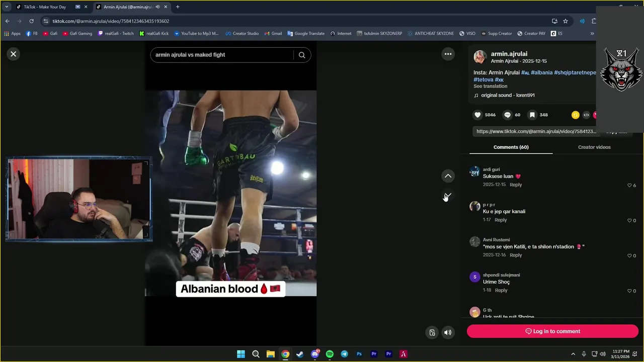Click the video URL text field
Screen dimensions: 644x362
(x=536, y=131)
